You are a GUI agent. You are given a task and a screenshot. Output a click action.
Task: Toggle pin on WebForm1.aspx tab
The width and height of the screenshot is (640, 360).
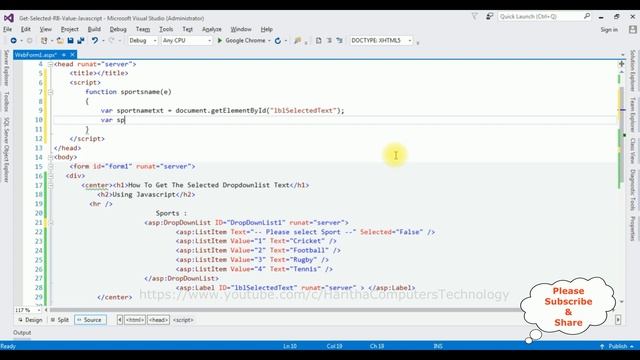coord(64,54)
